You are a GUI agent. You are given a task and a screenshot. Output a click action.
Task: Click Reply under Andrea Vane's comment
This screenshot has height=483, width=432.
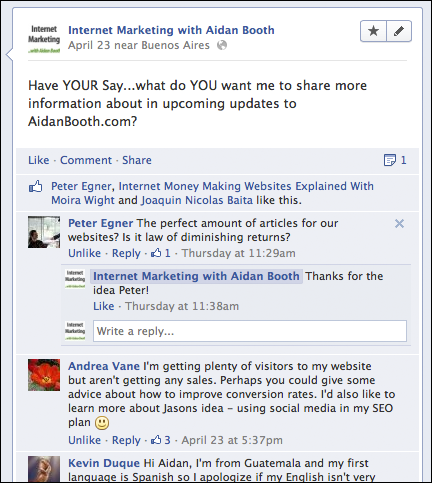[126, 440]
